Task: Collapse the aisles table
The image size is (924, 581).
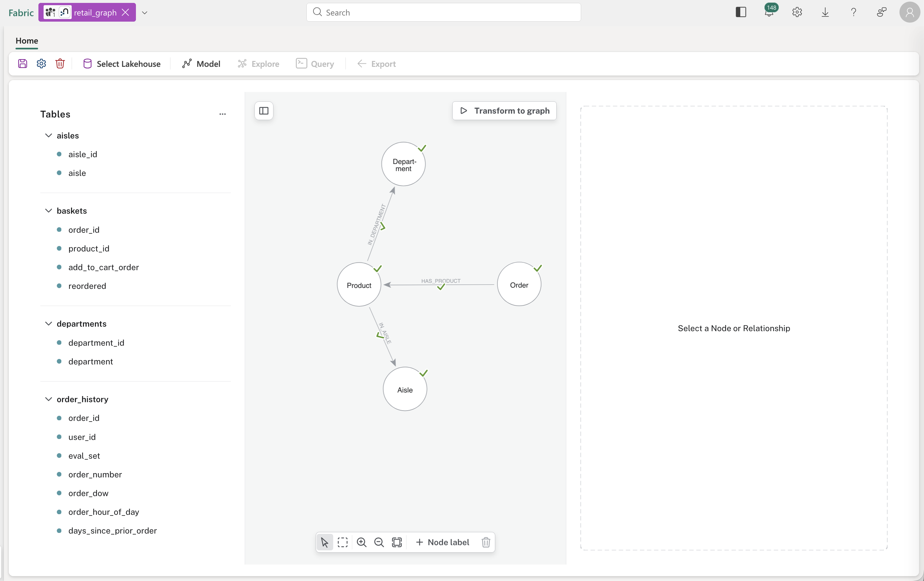Action: point(49,136)
